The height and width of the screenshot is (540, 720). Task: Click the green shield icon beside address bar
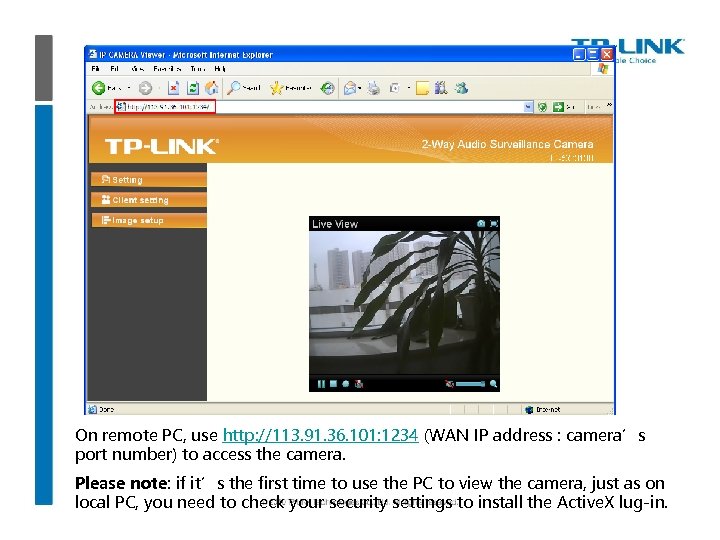click(x=542, y=107)
